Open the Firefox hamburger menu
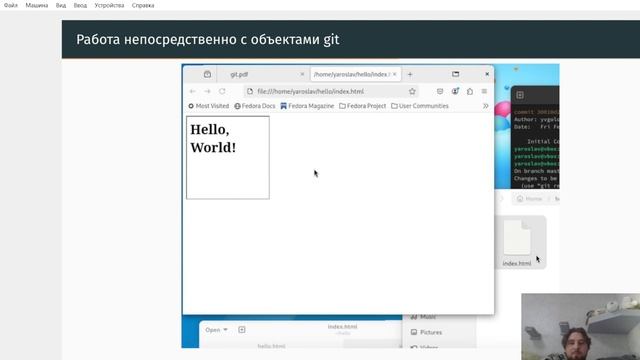Image resolution: width=640 pixels, height=360 pixels. (x=484, y=91)
